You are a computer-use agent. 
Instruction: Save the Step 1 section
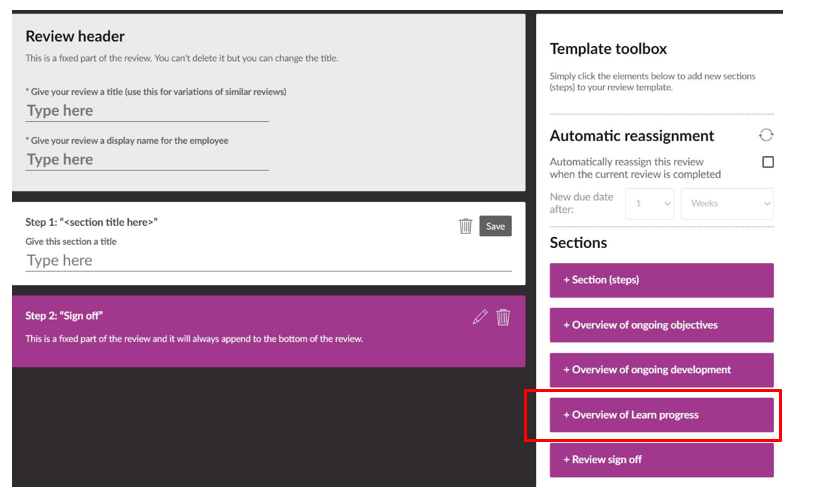[x=495, y=226]
